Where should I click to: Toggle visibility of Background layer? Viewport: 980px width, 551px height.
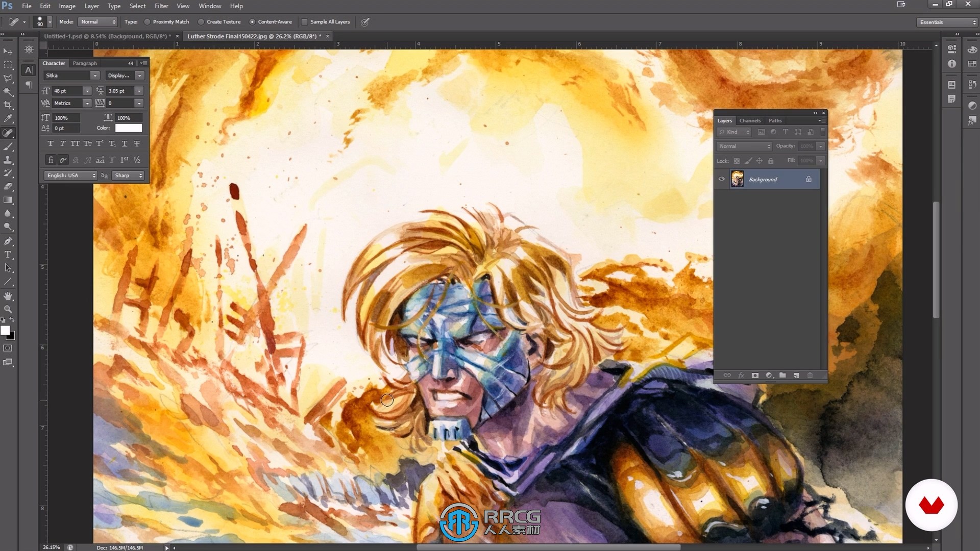[x=721, y=178]
